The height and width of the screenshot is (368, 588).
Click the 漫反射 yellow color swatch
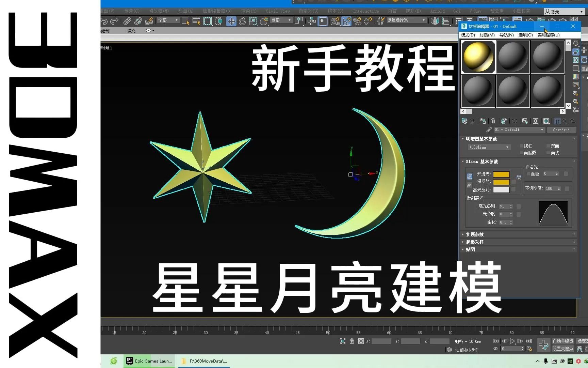[501, 181]
